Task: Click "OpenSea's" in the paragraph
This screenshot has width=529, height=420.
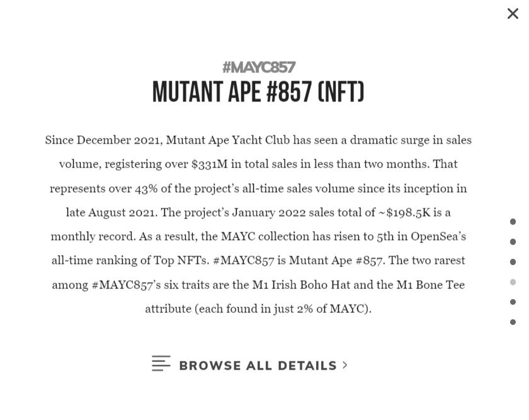Action: 438,236
